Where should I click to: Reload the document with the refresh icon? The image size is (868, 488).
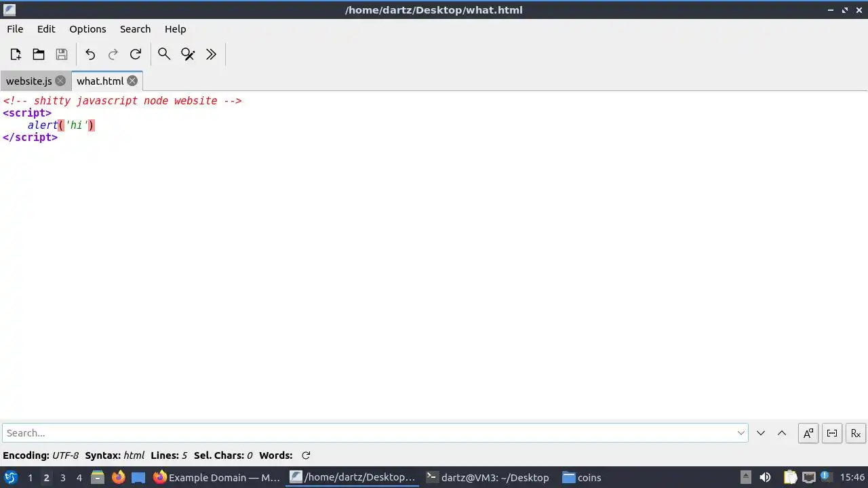pyautogui.click(x=136, y=54)
